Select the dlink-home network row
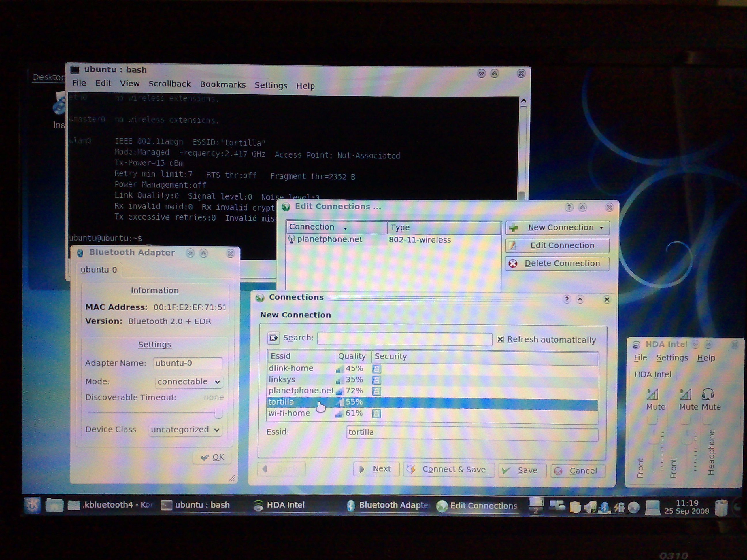 (x=432, y=369)
